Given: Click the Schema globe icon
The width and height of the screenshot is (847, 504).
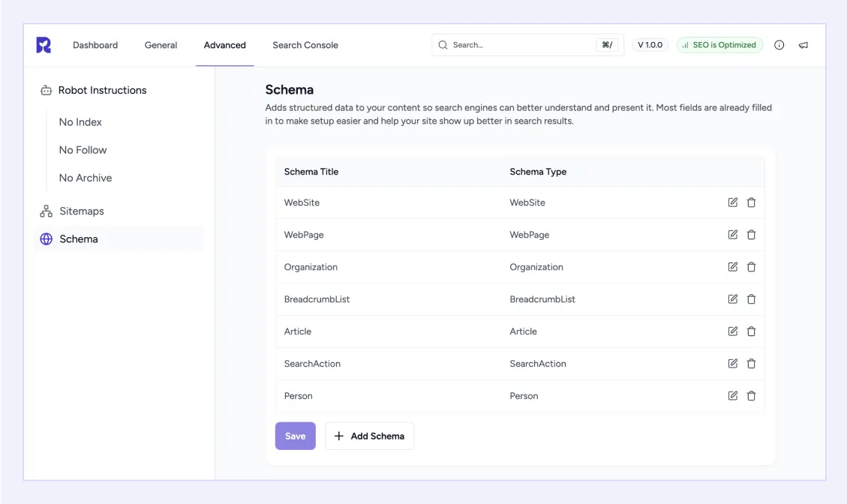Looking at the screenshot, I should [x=46, y=238].
